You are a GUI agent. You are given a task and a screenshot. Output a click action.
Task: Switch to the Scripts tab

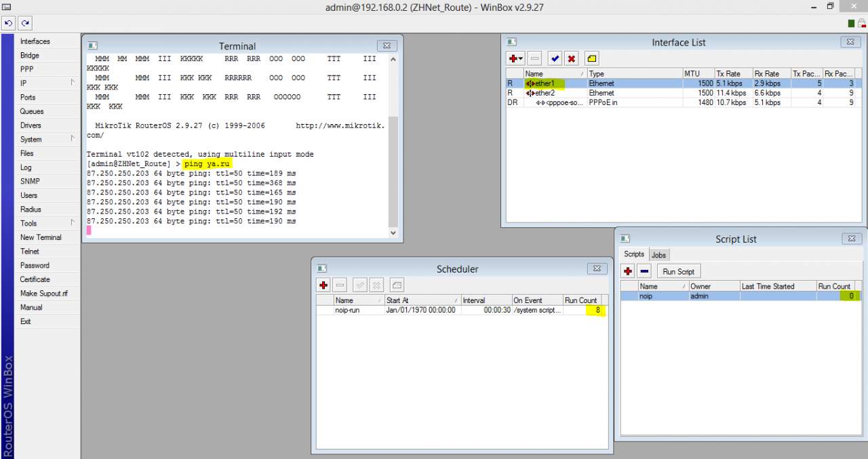[x=634, y=254]
